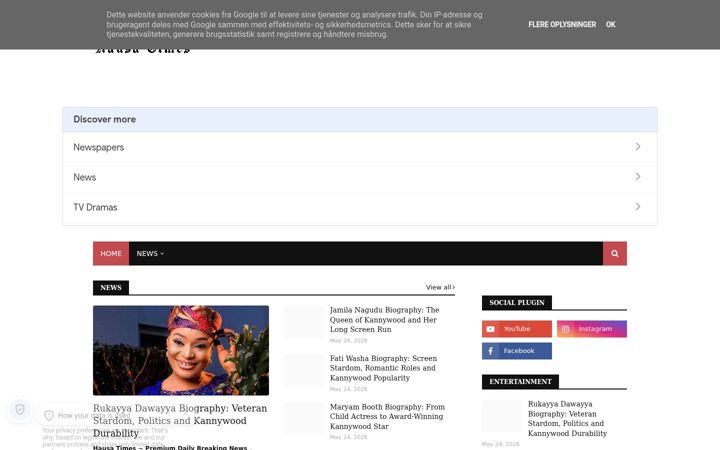720x450 pixels.
Task: Open the Jamila Nagudu Biography article
Action: (x=384, y=320)
